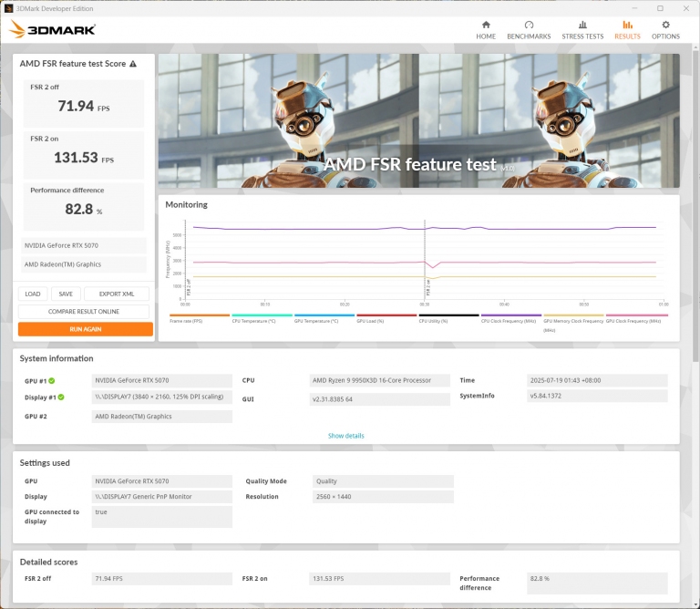700x609 pixels.
Task: Click the 3DMark logo
Action: [52, 29]
